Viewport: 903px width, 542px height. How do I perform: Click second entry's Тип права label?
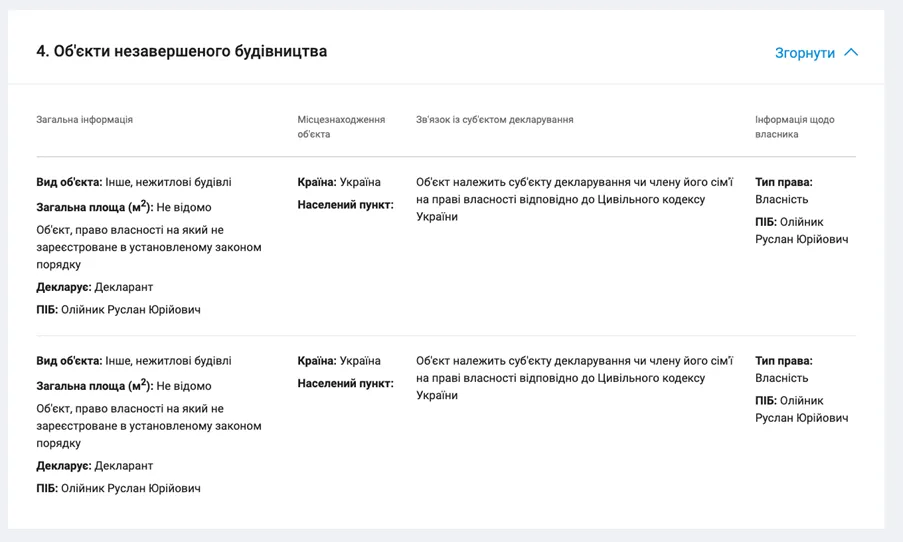(x=784, y=361)
